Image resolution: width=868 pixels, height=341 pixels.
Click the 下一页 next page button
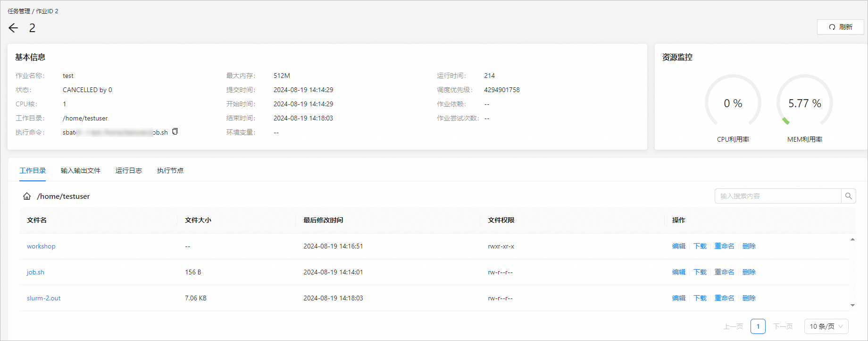pos(783,326)
